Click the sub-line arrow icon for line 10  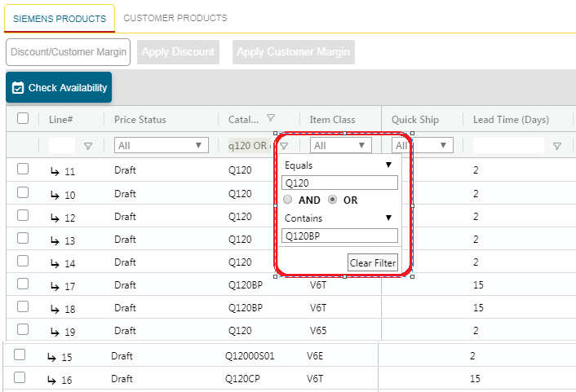click(55, 195)
